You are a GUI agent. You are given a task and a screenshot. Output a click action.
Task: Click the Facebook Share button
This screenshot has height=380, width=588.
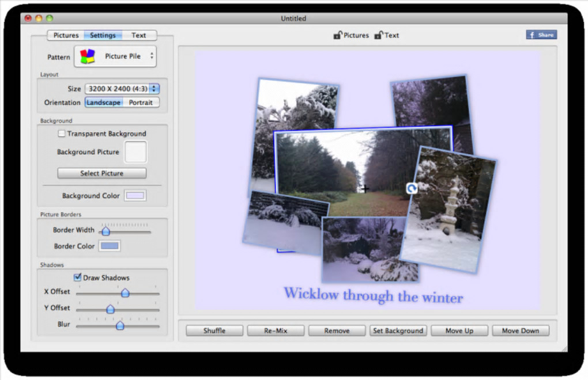tap(541, 35)
